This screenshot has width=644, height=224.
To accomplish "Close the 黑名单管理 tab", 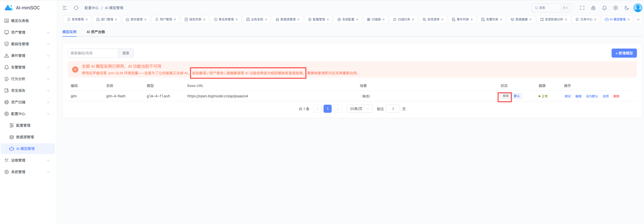I will (x=237, y=19).
